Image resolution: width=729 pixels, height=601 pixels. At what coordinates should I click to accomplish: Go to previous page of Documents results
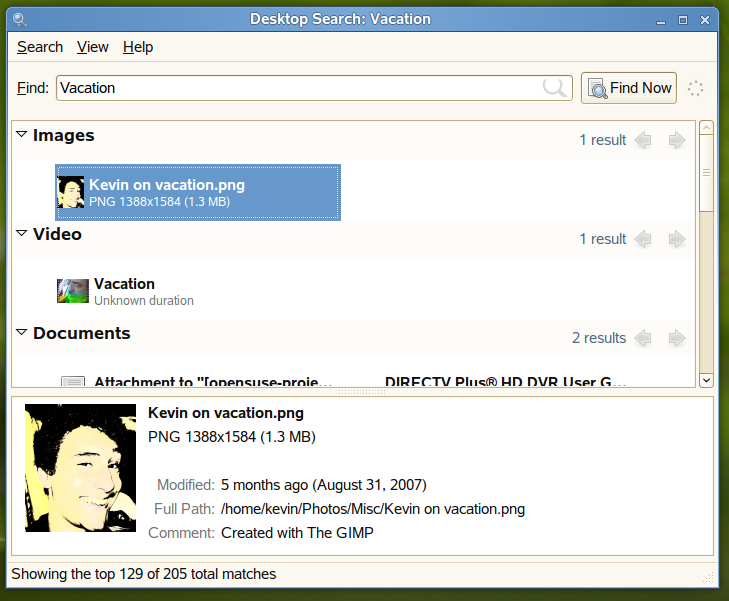(x=643, y=338)
